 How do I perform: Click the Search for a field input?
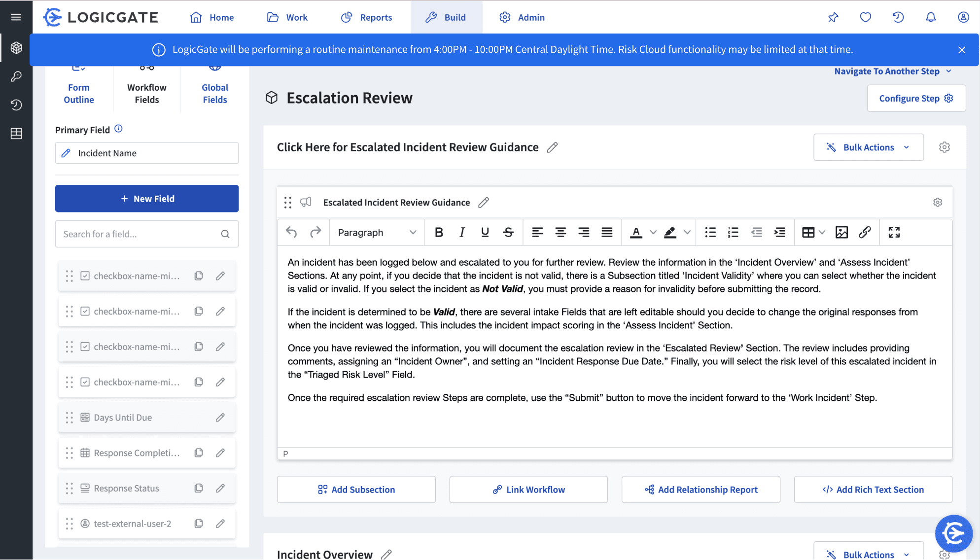tap(140, 234)
